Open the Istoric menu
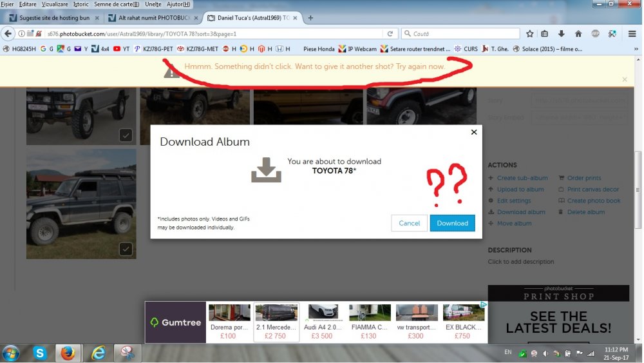Viewport: 644px width, 363px height. [x=80, y=4]
